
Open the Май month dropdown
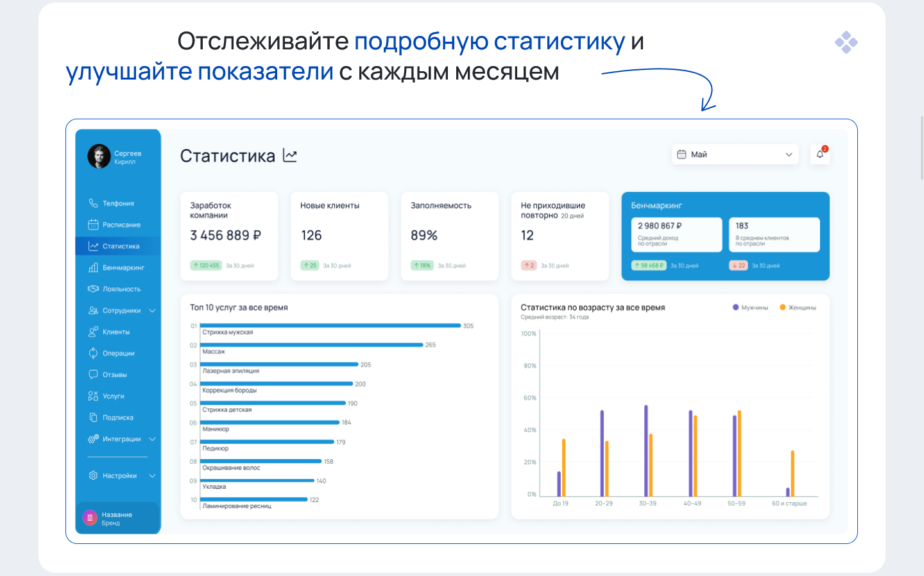coord(735,154)
